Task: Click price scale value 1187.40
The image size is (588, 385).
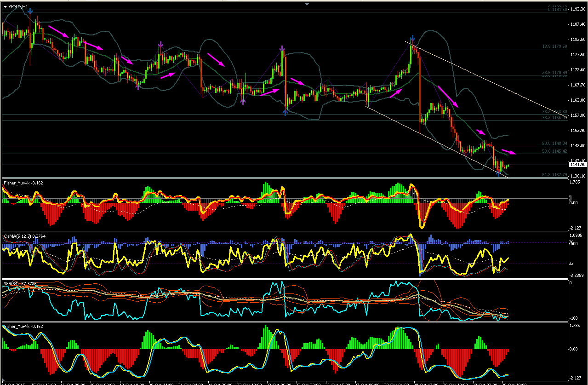Action: 577,24
